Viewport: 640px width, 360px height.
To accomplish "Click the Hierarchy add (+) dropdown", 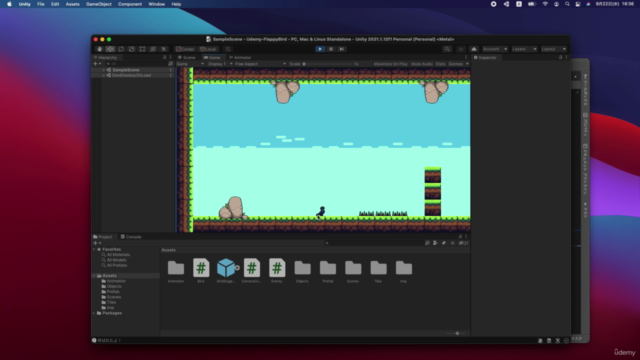I will click(x=97, y=64).
